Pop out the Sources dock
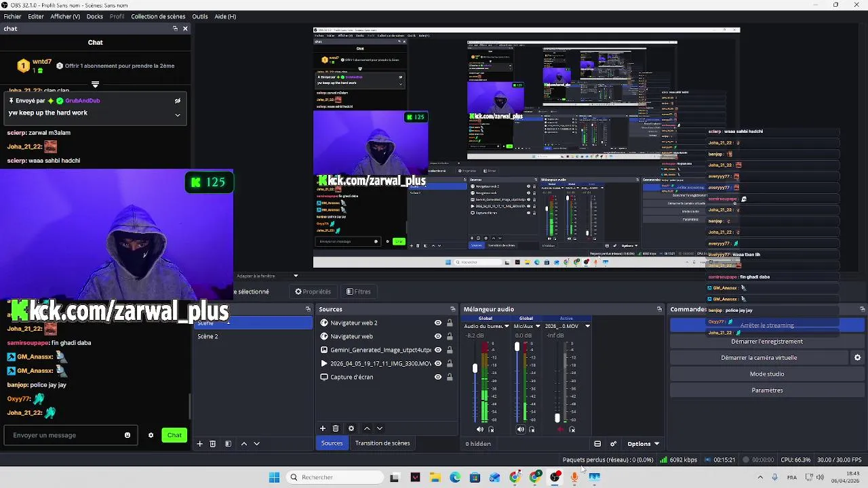The image size is (868, 488). point(453,309)
